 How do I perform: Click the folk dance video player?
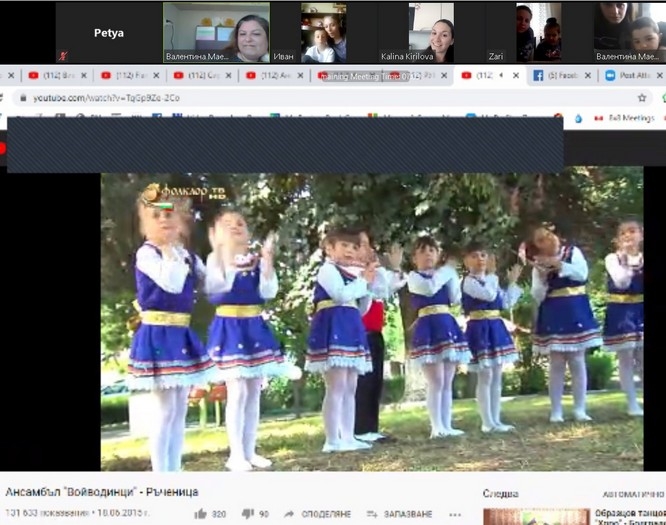click(x=371, y=320)
